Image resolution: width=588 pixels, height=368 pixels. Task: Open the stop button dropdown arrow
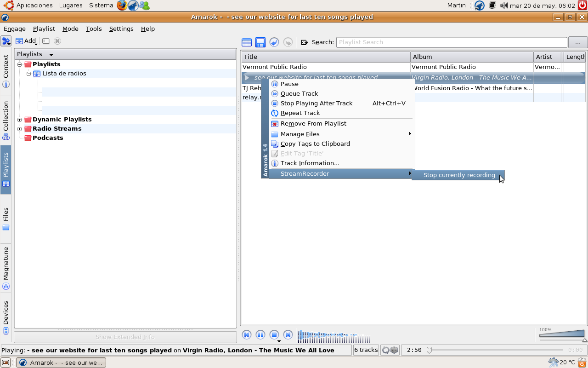coord(279,341)
